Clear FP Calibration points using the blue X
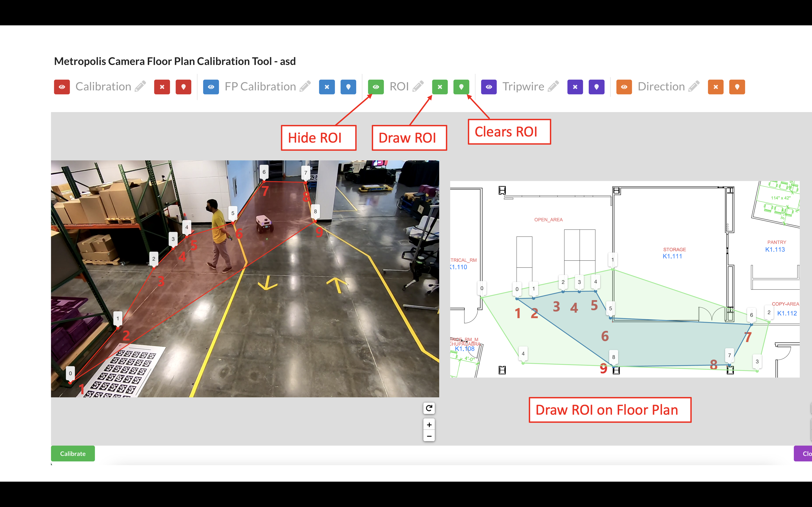This screenshot has height=507, width=812. (x=327, y=87)
